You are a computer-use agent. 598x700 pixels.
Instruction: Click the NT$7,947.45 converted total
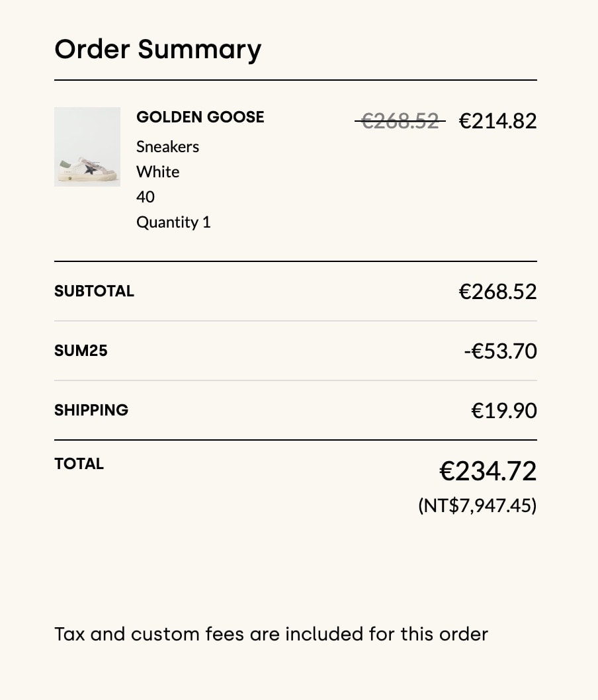477,505
